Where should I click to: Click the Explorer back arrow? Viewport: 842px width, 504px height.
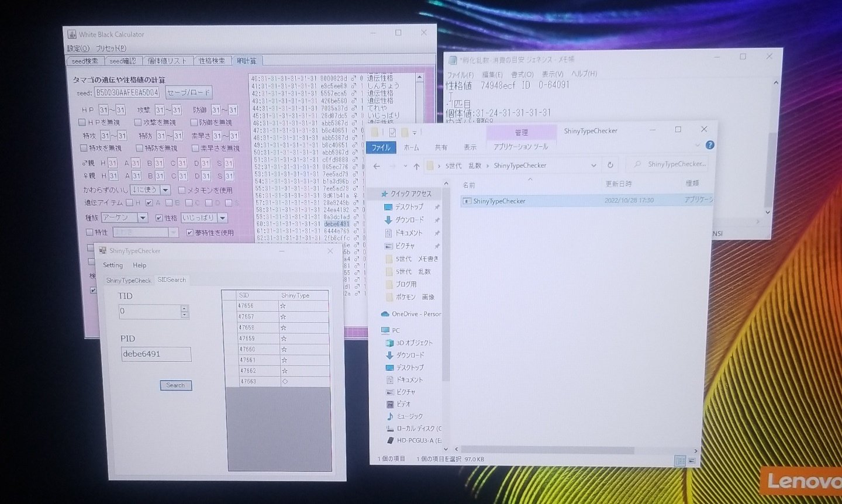pyautogui.click(x=377, y=167)
